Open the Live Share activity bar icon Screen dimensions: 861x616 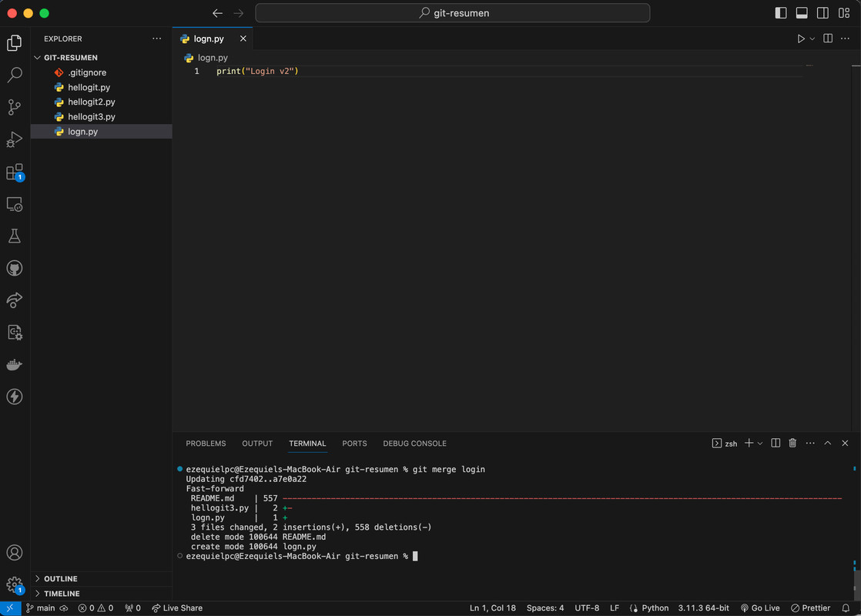15,300
